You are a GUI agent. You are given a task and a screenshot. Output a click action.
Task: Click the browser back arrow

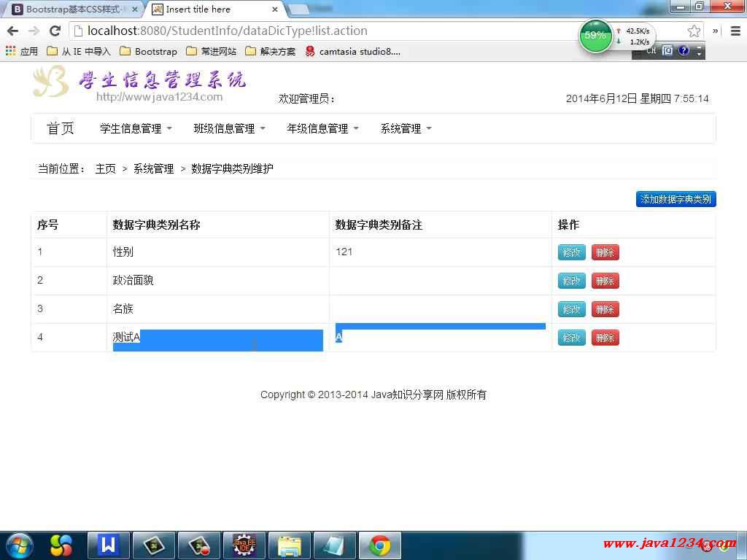12,31
